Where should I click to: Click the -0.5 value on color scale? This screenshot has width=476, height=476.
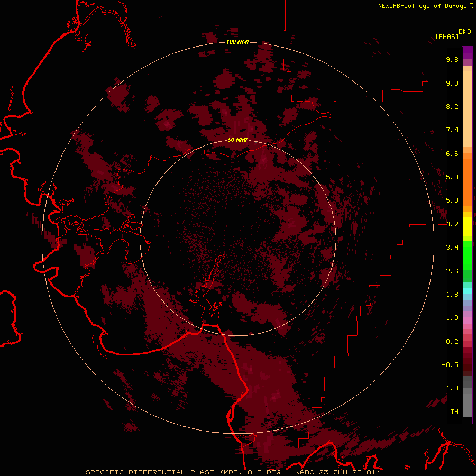[x=450, y=365]
